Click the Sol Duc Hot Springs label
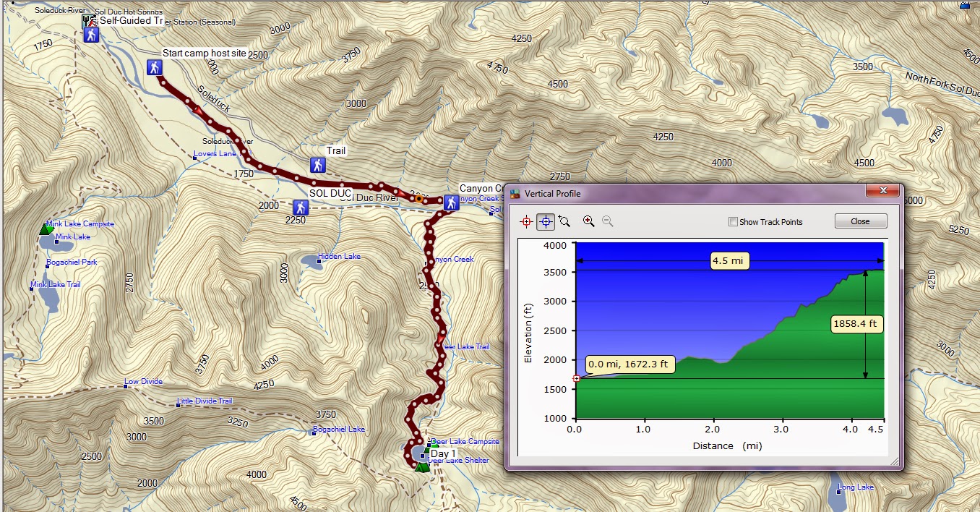 pyautogui.click(x=129, y=14)
